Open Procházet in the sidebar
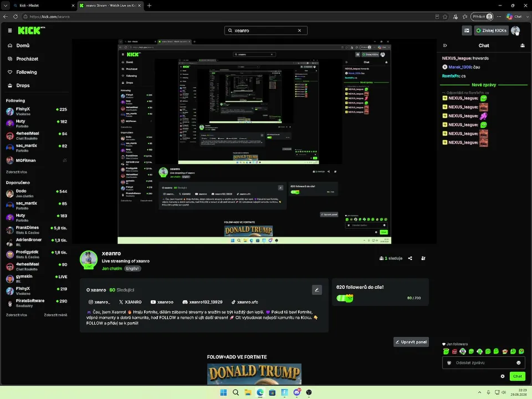 click(x=27, y=59)
